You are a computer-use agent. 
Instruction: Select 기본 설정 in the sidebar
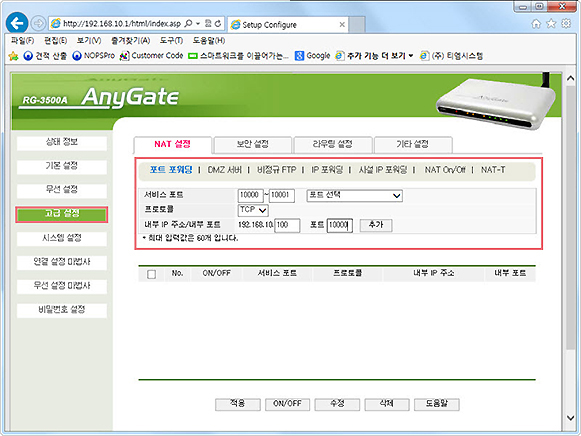[x=62, y=167]
